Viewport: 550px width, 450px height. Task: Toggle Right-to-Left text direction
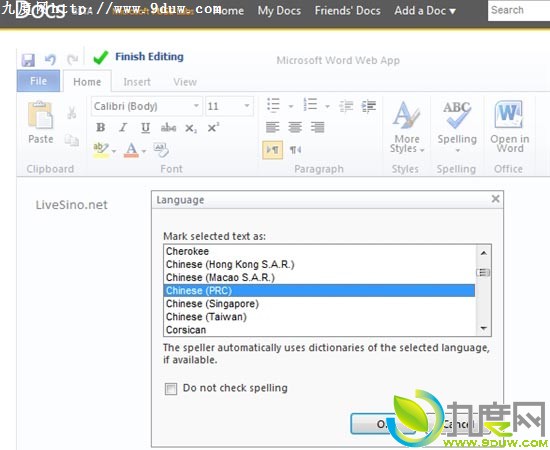tap(295, 150)
